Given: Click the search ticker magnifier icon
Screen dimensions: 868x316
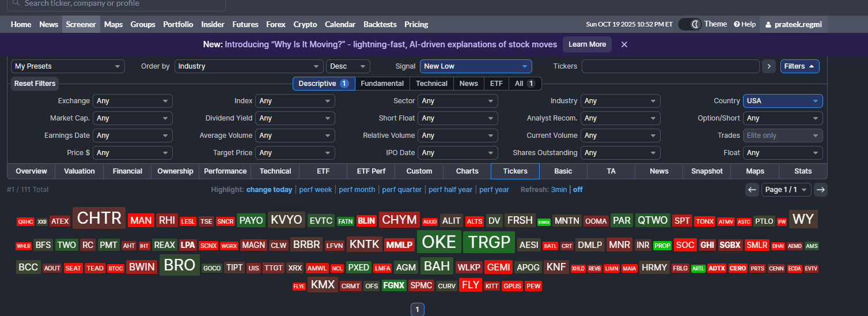Looking at the screenshot, I should (16, 3).
